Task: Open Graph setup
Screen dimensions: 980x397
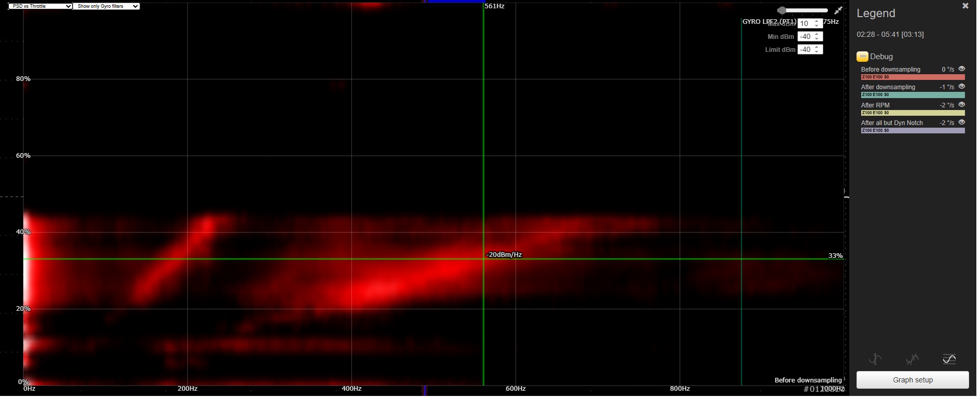Action: pos(912,380)
